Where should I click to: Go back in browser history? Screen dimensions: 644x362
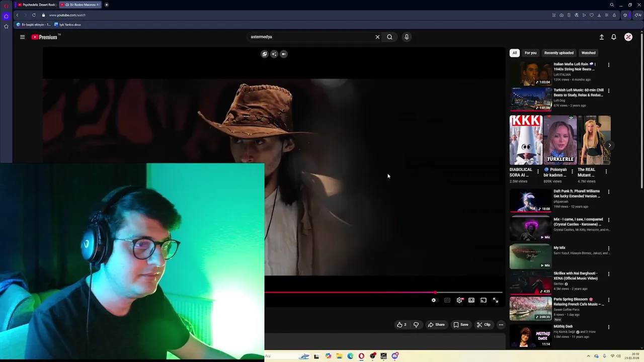[17, 15]
